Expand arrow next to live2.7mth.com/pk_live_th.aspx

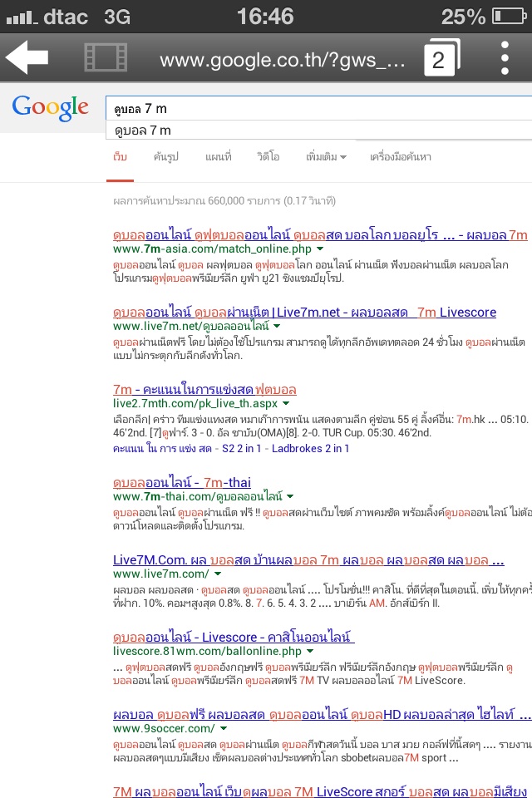point(286,404)
